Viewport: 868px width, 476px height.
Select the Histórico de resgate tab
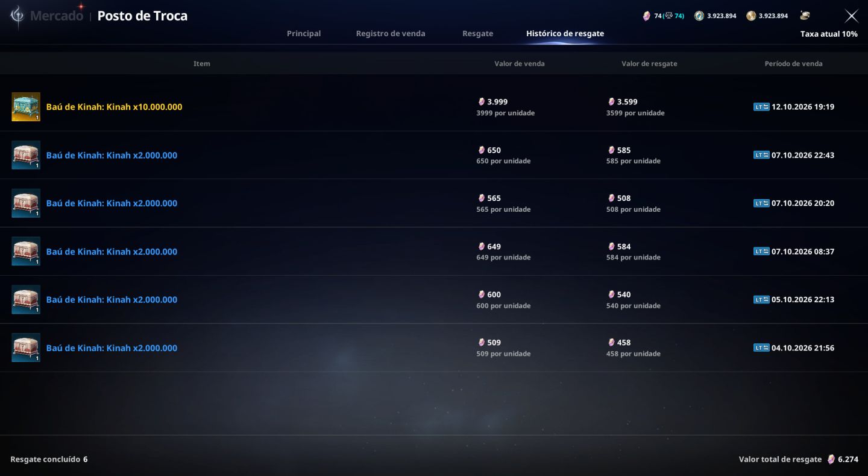point(565,34)
